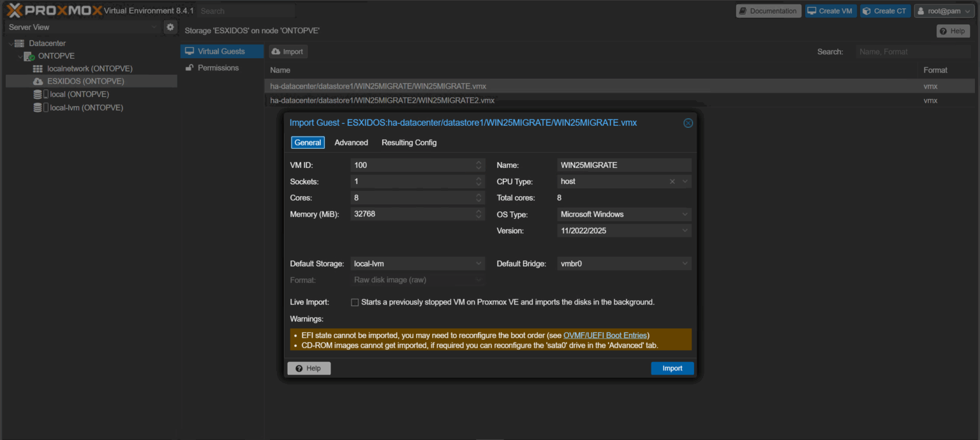Click the local storage database icon
The height and width of the screenshot is (440, 980).
(38, 95)
